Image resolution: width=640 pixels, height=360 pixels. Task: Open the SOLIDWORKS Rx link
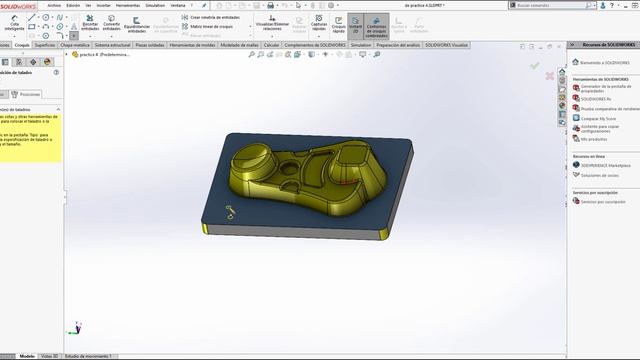click(596, 99)
